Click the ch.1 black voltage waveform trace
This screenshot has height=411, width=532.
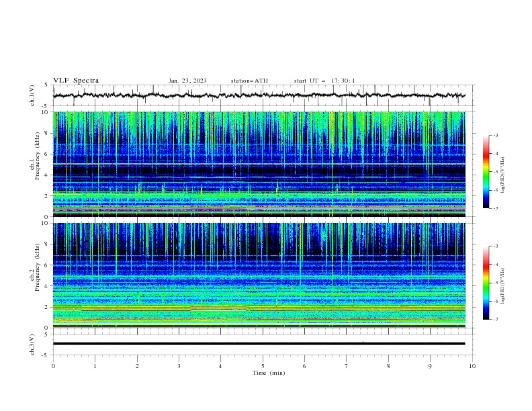click(x=259, y=95)
